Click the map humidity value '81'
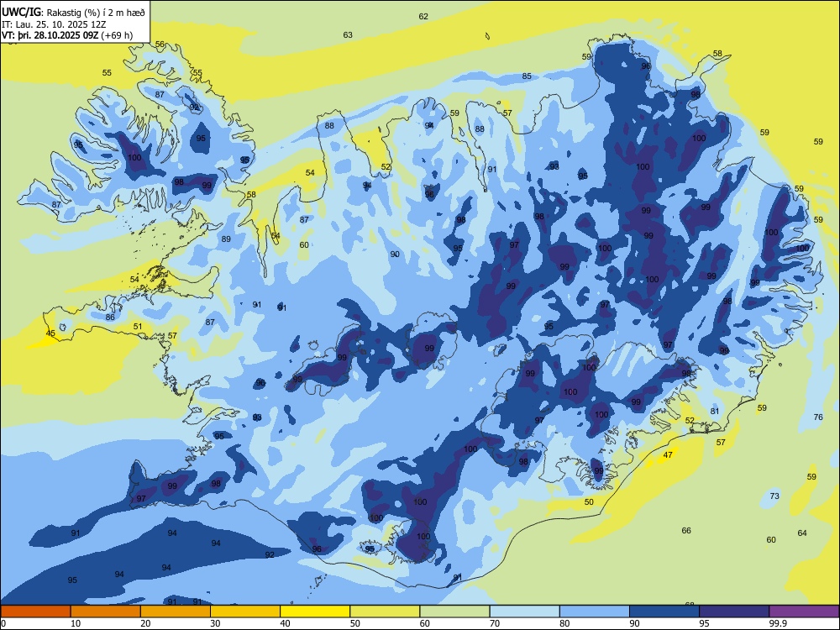Image resolution: width=840 pixels, height=630 pixels. point(715,411)
